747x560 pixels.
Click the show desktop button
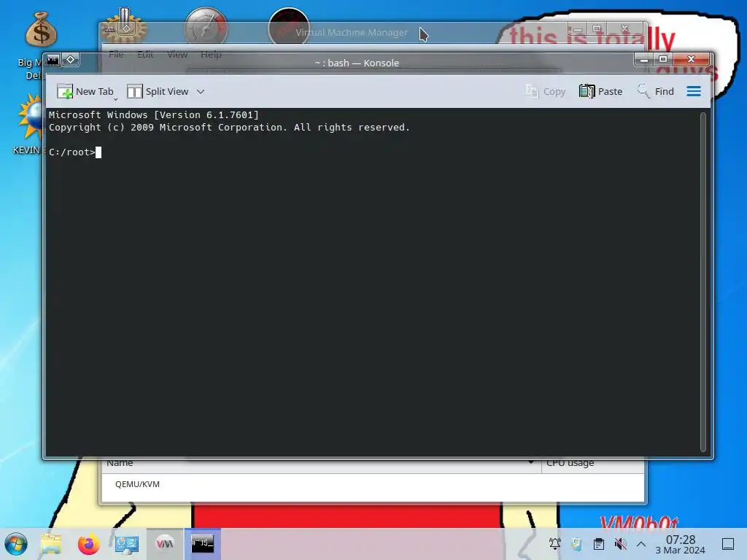(x=728, y=544)
